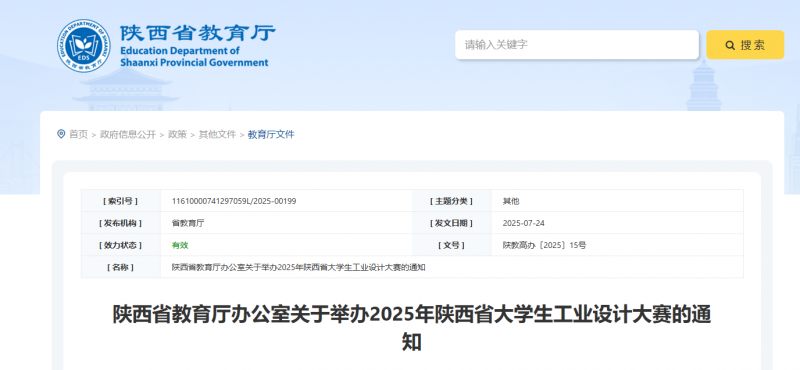Click the large bold notice headline
The height and width of the screenshot is (370, 800).
pyautogui.click(x=412, y=328)
